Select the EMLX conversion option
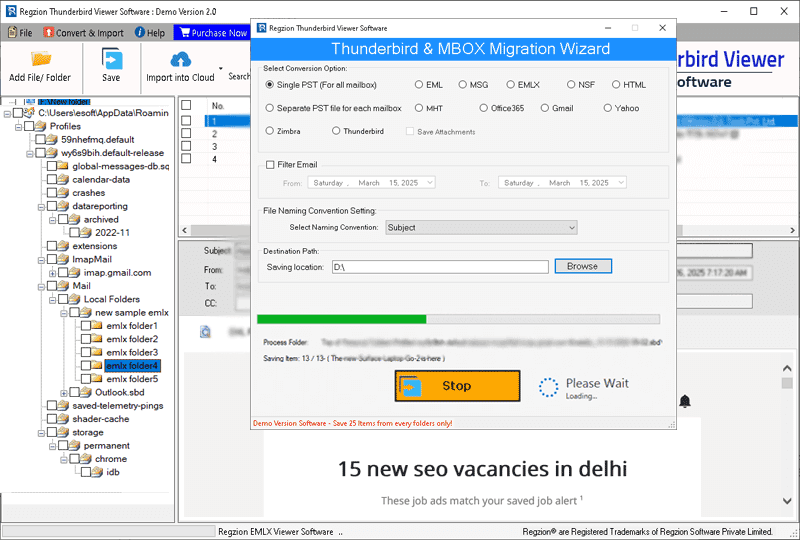 tap(511, 85)
